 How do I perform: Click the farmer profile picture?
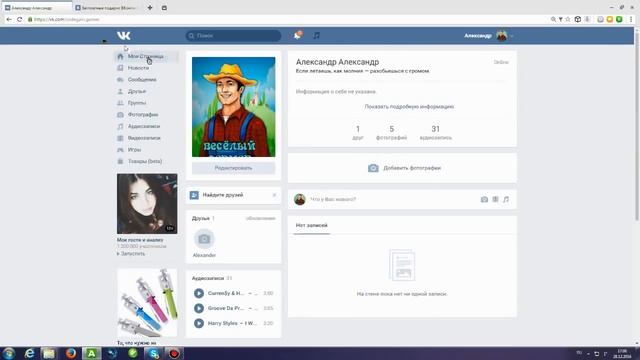click(x=233, y=107)
